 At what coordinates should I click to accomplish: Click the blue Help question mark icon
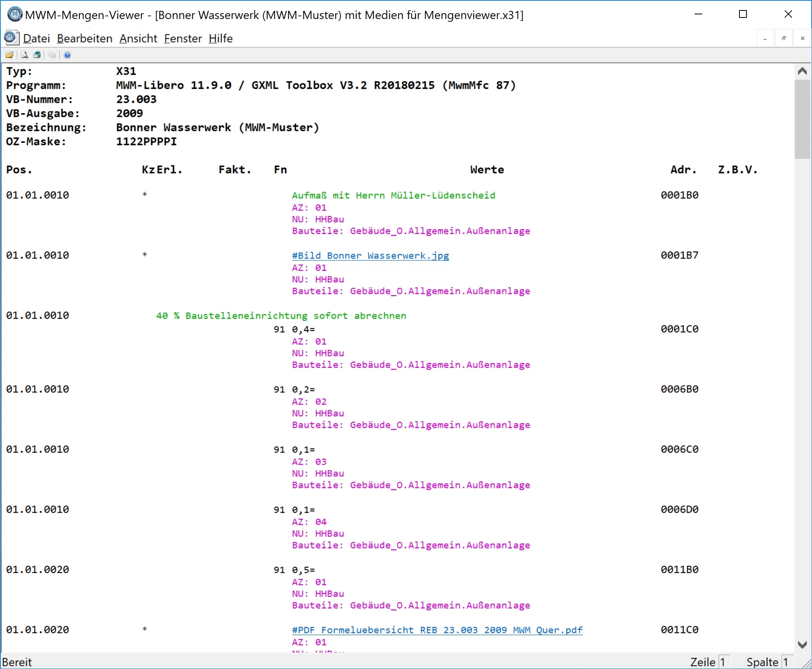(67, 55)
